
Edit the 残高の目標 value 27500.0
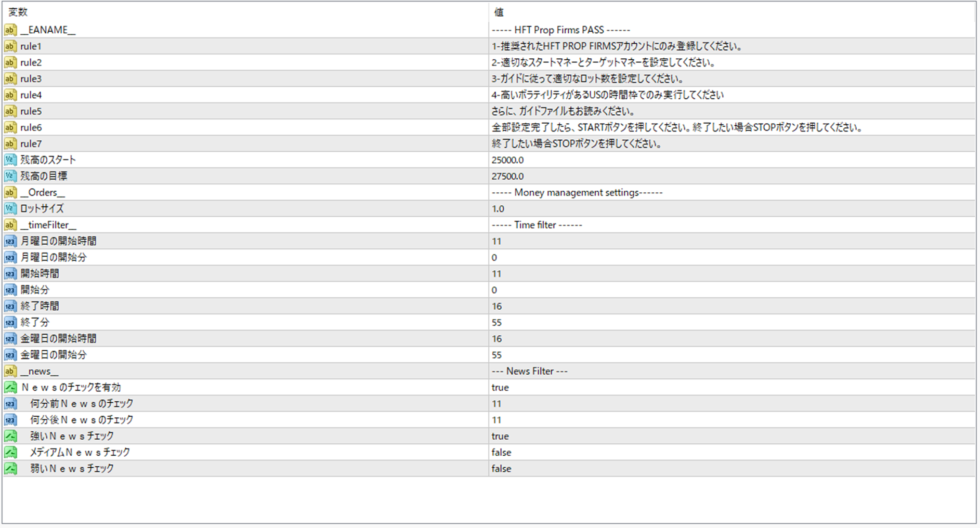click(507, 176)
